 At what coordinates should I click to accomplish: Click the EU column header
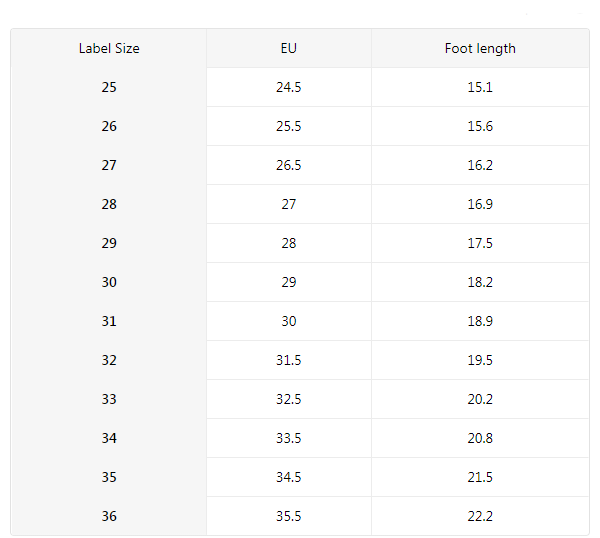289,48
